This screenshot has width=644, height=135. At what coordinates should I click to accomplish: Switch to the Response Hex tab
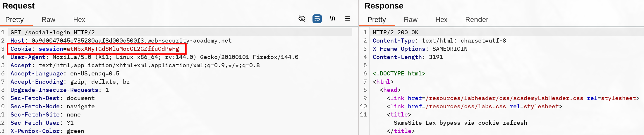(441, 20)
